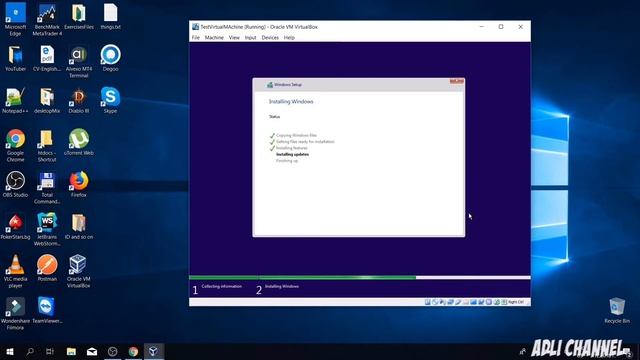640x360 pixels.
Task: Select the desktopMix folder icon
Action: coord(47,101)
